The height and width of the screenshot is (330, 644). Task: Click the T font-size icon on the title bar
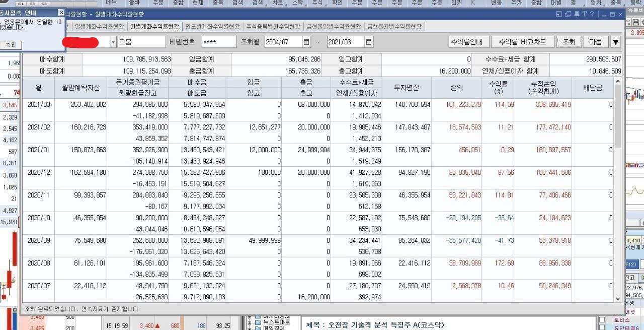(585, 15)
